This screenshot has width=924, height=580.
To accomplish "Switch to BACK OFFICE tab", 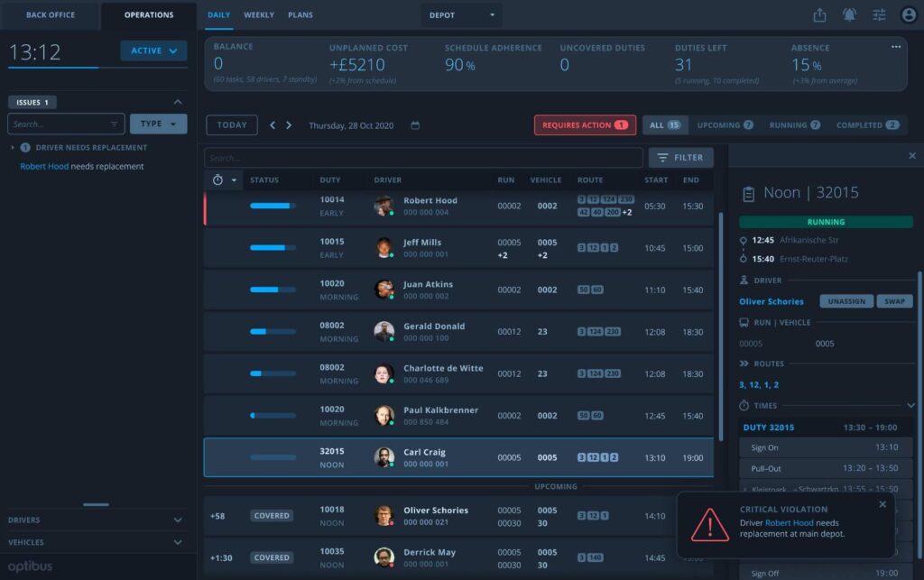I will pyautogui.click(x=51, y=14).
